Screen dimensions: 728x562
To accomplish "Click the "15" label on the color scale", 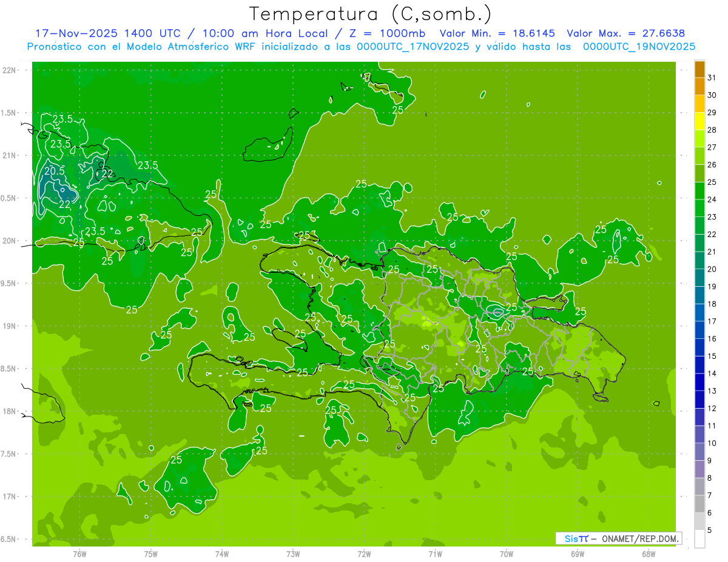I will point(712,356).
